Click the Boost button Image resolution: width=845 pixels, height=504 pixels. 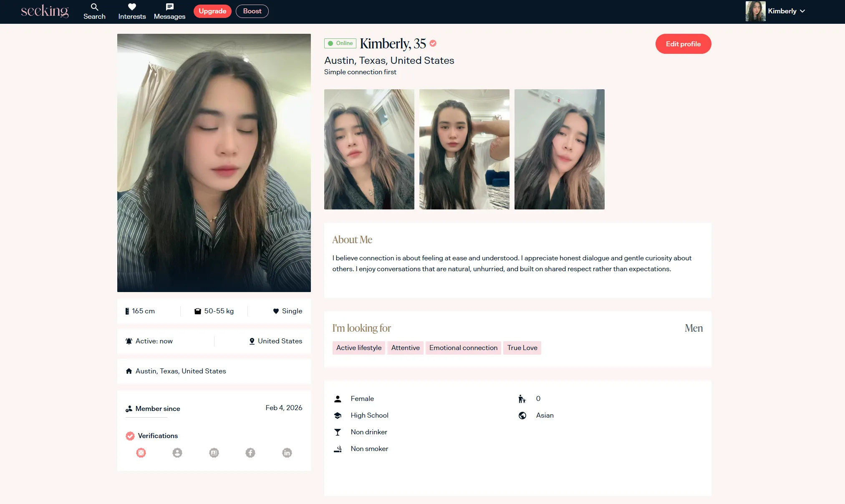tap(252, 11)
